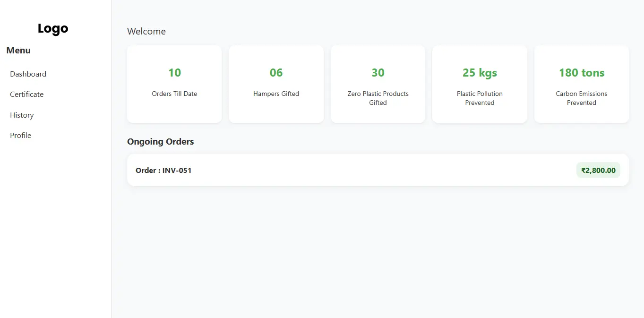Click the Ongoing Orders heading
The width and height of the screenshot is (644, 318).
(160, 141)
